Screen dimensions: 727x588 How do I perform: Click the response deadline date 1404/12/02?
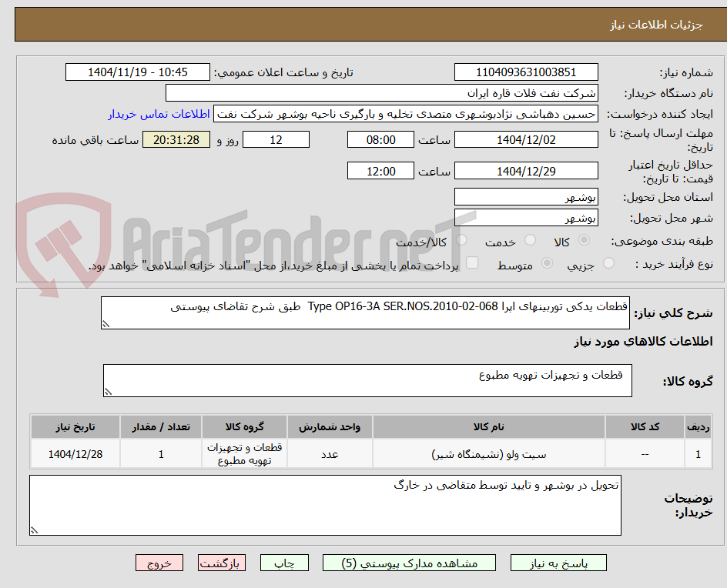[x=526, y=139]
